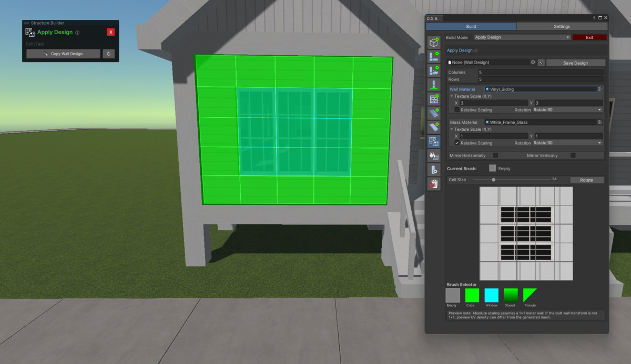
Task: Close the Structure Builder overlay with red X
Action: click(110, 32)
